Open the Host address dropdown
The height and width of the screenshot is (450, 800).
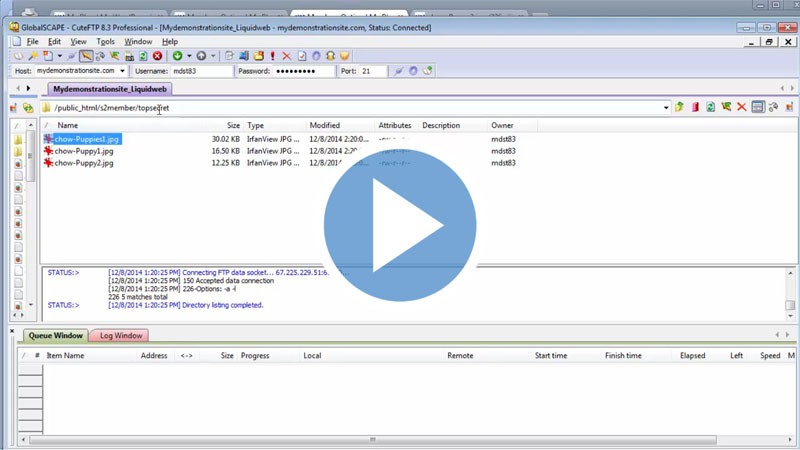click(x=122, y=71)
